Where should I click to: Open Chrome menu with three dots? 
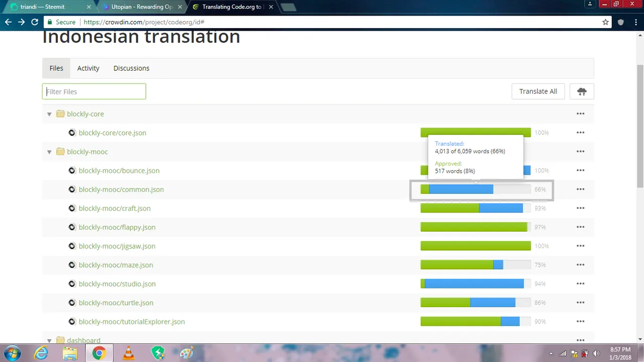635,22
